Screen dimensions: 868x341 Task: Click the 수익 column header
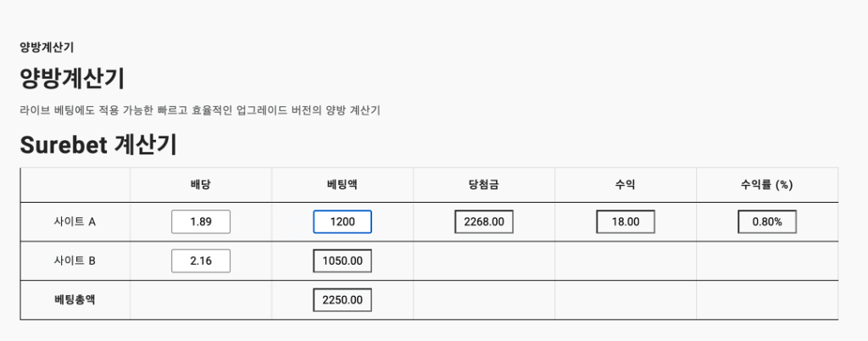click(626, 184)
